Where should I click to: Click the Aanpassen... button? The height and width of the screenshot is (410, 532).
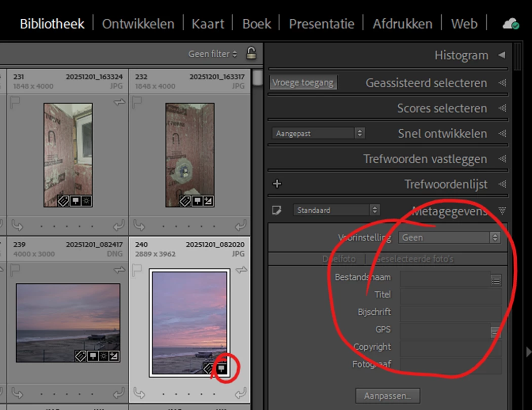coord(388,396)
